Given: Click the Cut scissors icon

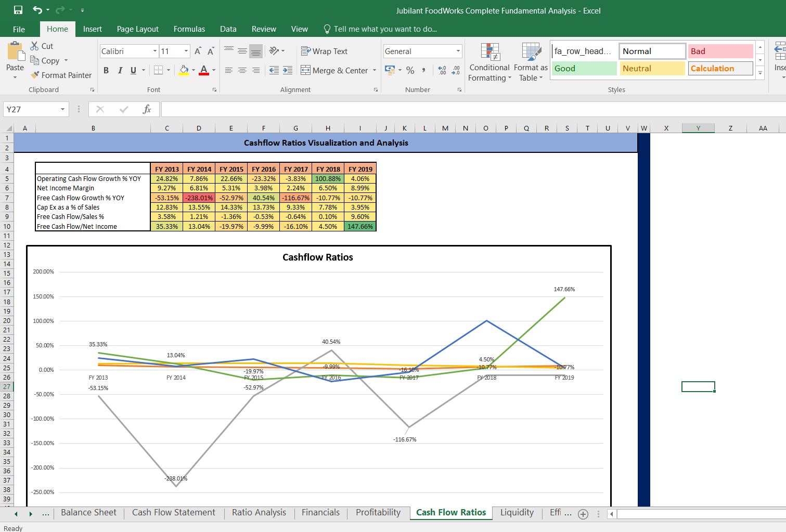Looking at the screenshot, I should (34, 46).
